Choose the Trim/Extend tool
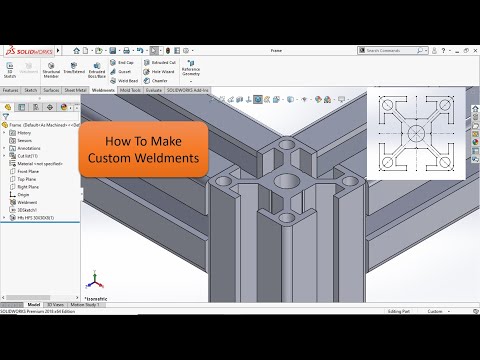 coord(74,68)
